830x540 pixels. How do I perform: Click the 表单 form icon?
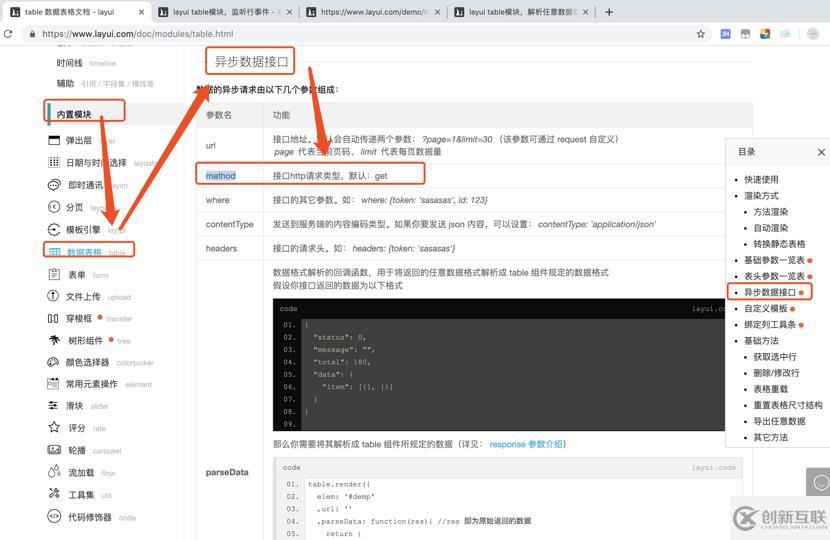click(54, 274)
